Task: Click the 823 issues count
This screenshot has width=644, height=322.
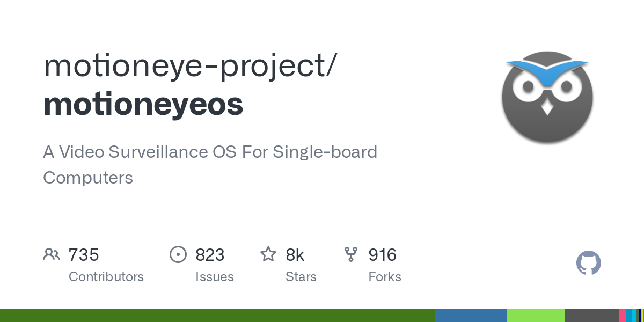Action: click(x=210, y=255)
